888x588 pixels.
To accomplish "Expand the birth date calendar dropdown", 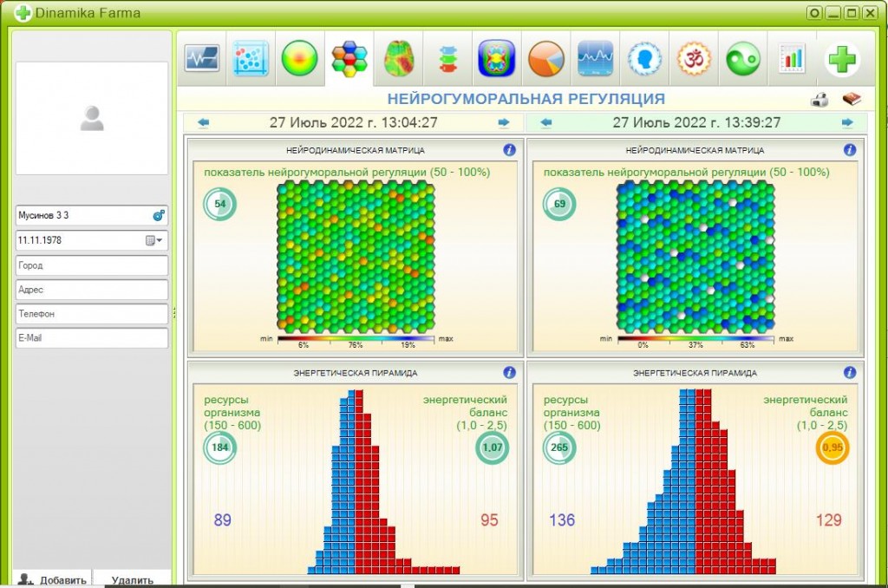I will coord(154,240).
